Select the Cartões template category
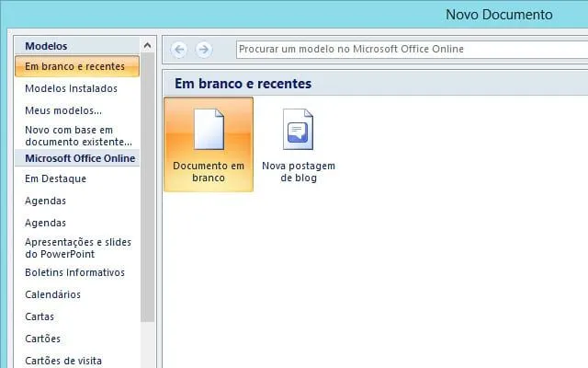The width and height of the screenshot is (588, 368). [x=42, y=339]
